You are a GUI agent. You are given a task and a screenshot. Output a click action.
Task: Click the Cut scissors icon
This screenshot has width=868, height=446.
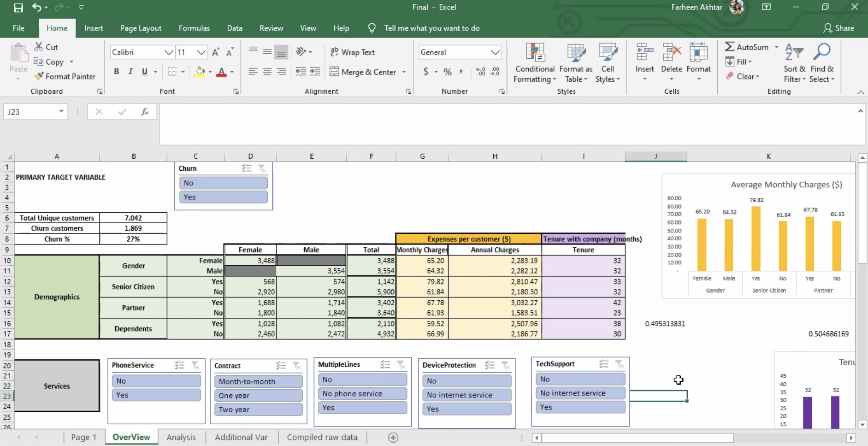pyautogui.click(x=39, y=47)
